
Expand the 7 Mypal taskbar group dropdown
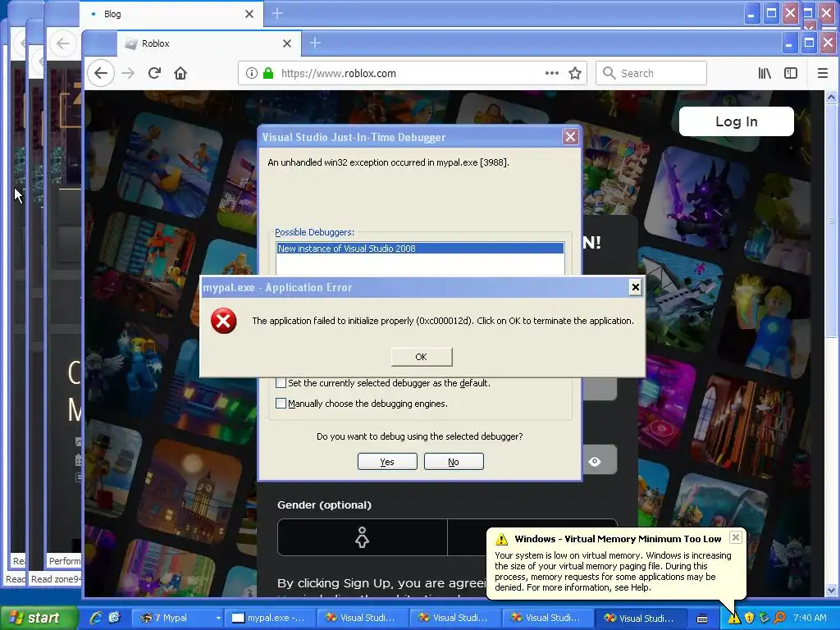(x=218, y=618)
